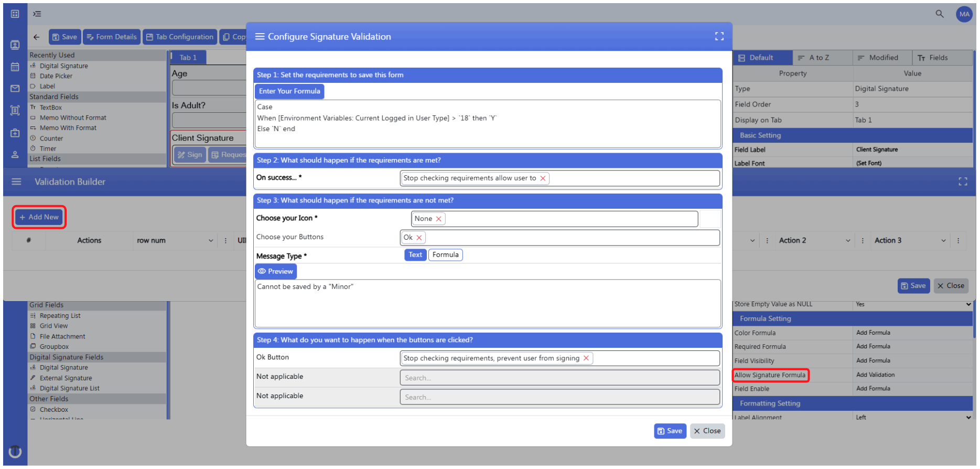Expand Configure Signature Validation dialog to fullscreen
The image size is (980, 469).
719,36
